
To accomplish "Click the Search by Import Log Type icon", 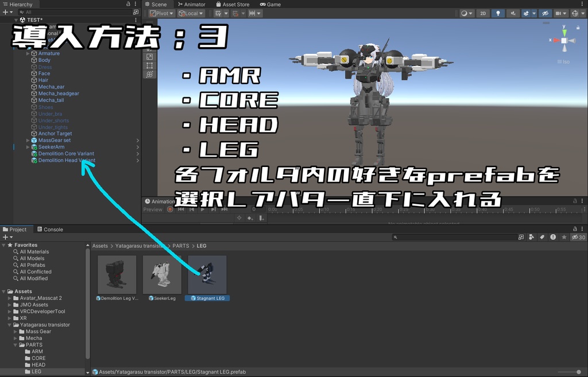I will pos(553,237).
